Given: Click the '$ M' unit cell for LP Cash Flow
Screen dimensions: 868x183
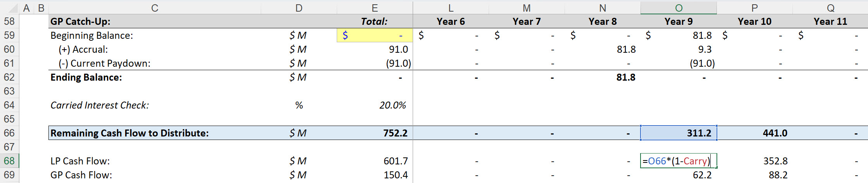Looking at the screenshot, I should click(x=299, y=161).
